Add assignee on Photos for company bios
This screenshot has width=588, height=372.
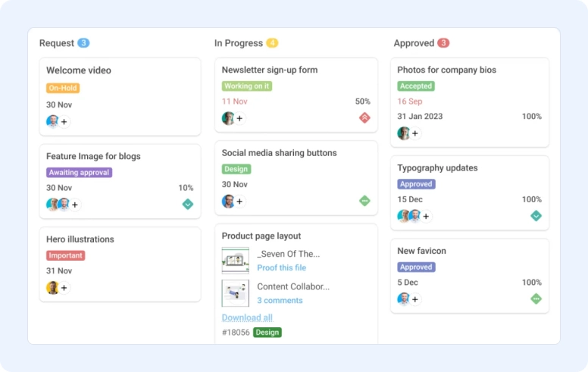point(415,133)
